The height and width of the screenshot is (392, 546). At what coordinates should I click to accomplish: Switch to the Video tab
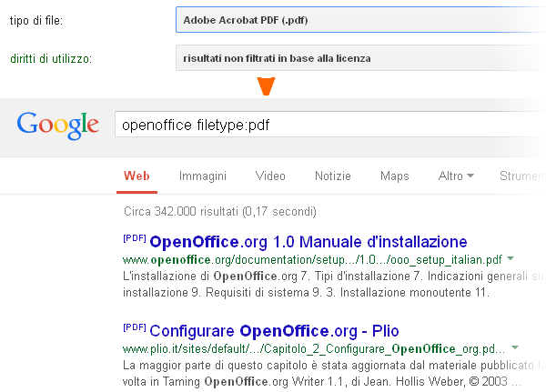270,176
